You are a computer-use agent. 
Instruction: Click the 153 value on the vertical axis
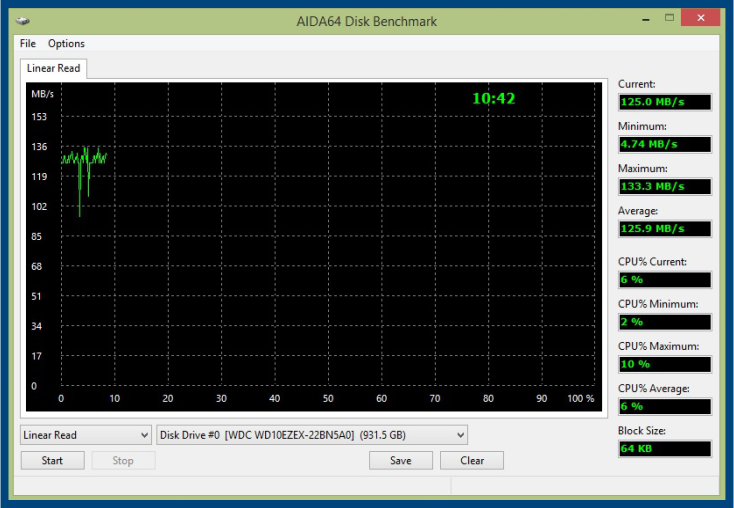39,117
